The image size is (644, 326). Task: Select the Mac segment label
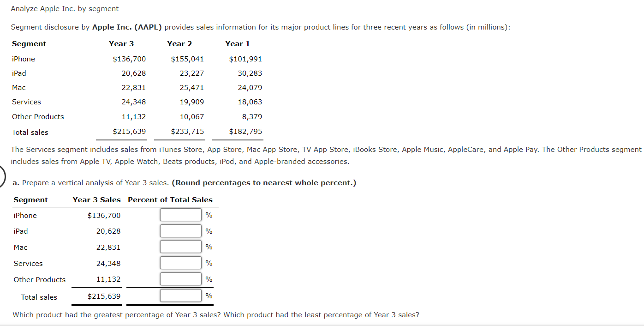[19, 87]
